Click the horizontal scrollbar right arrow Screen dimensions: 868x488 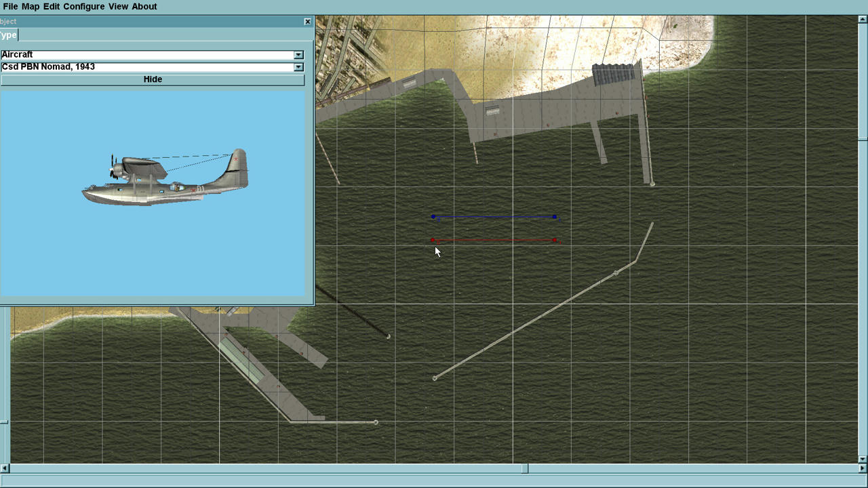(x=863, y=468)
